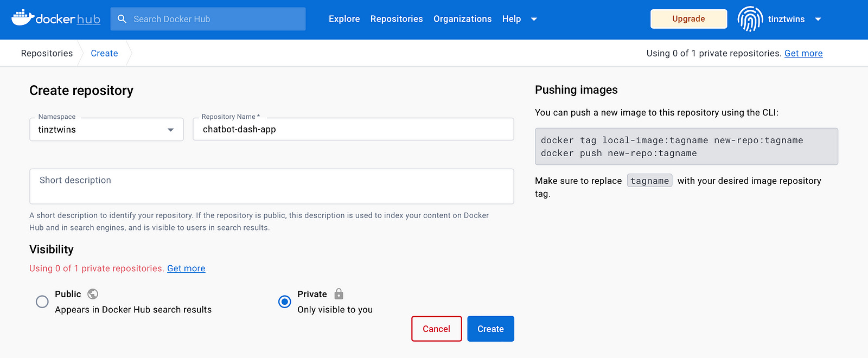Cancel repository creation
This screenshot has height=358, width=868.
coord(437,329)
